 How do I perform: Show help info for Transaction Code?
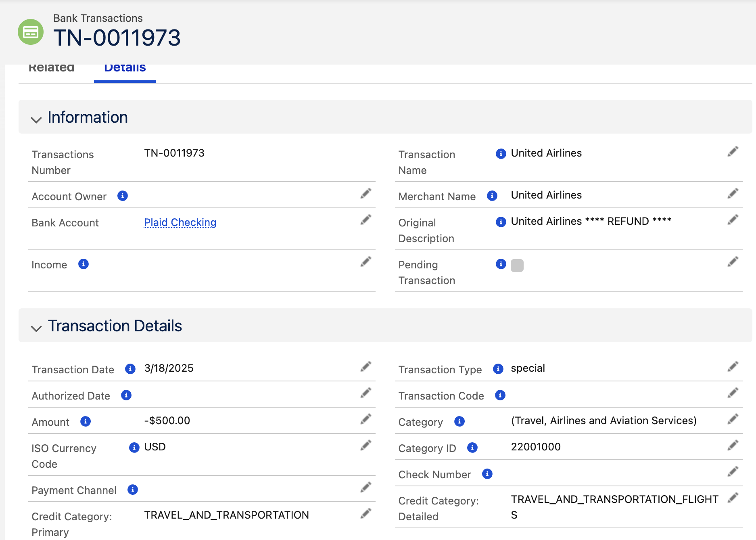point(500,395)
